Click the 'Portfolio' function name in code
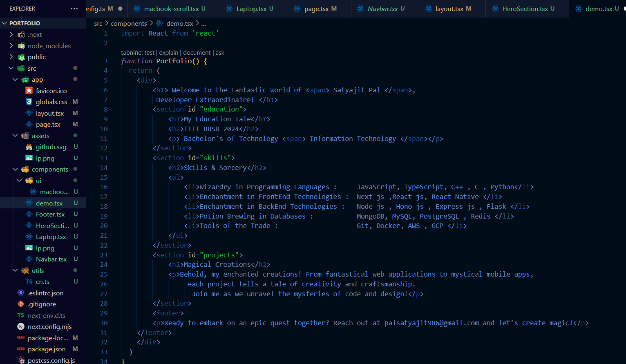Image resolution: width=626 pixels, height=364 pixels. pos(174,61)
